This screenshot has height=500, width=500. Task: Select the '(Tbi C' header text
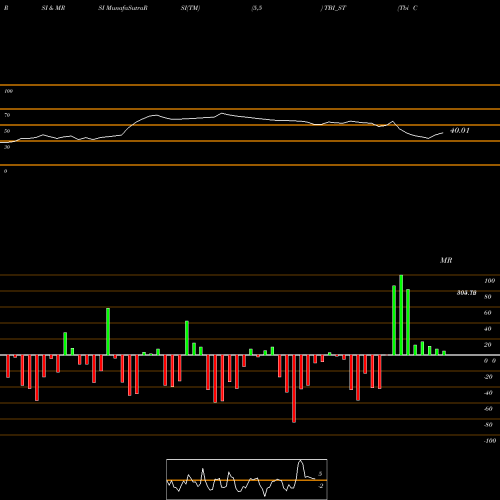coord(407,8)
